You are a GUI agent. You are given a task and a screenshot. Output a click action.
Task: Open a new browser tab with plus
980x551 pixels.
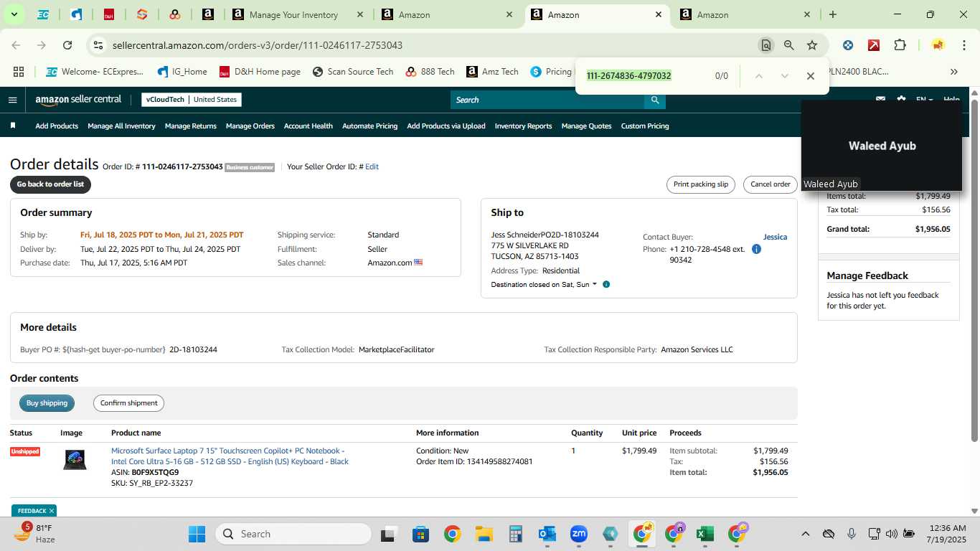point(833,14)
